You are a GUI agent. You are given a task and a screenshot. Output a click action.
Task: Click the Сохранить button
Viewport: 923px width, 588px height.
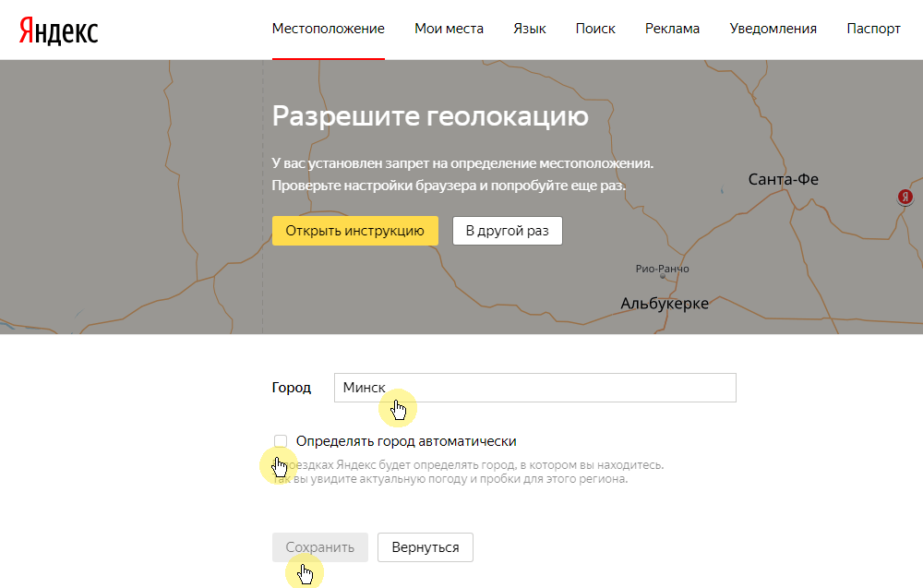(x=319, y=546)
